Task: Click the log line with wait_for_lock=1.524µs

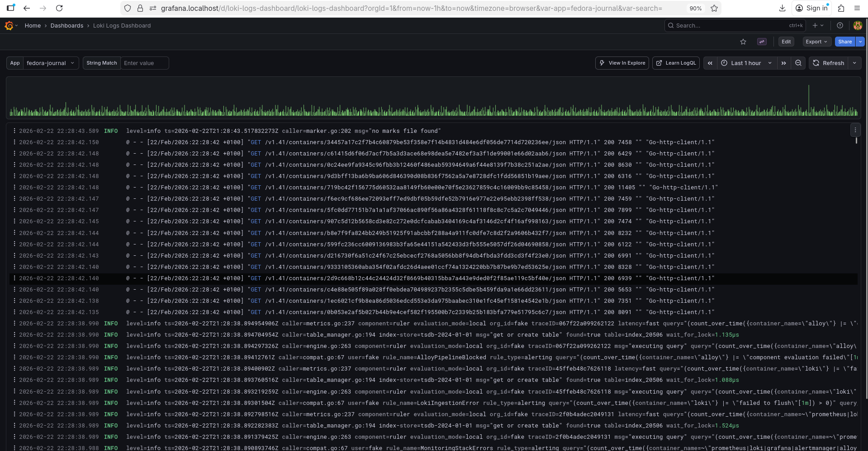Action: click(x=433, y=426)
